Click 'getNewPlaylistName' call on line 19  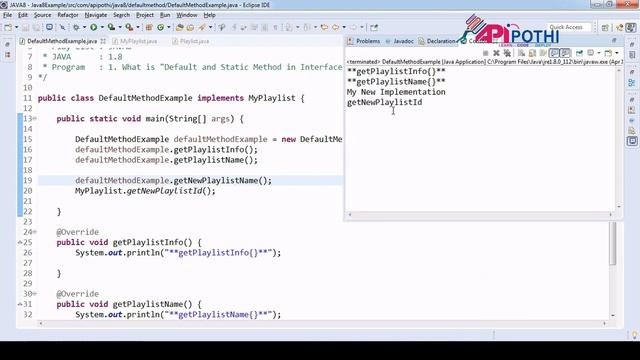pos(216,181)
